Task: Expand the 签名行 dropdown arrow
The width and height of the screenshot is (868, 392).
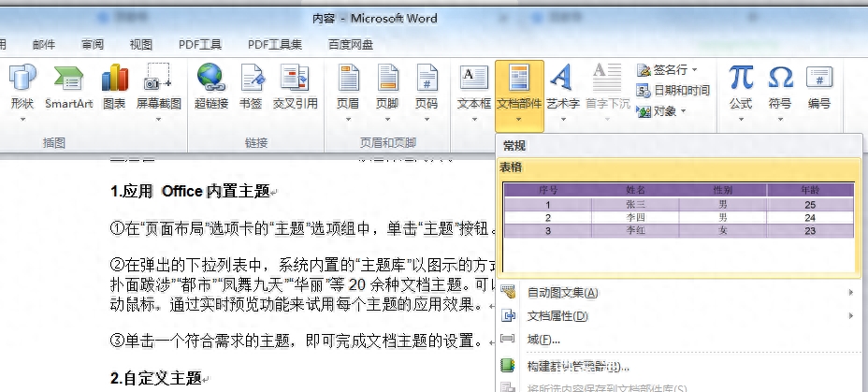Action: [695, 70]
